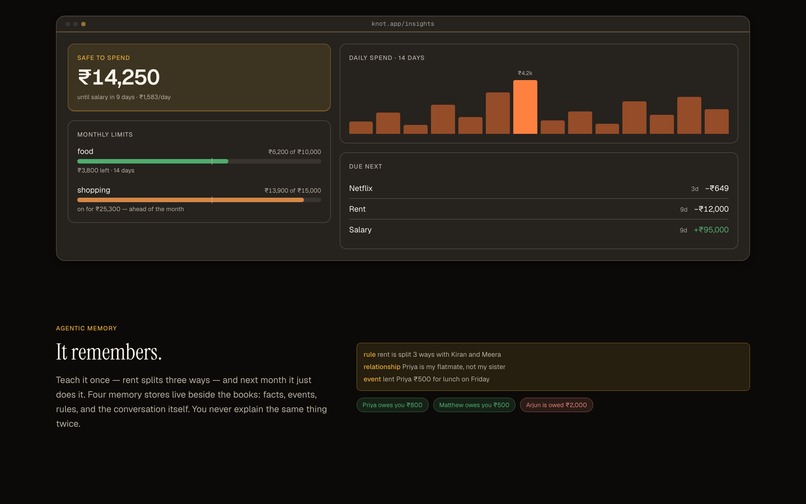
Task: Click the 'It remembers.' heading
Action: [109, 352]
